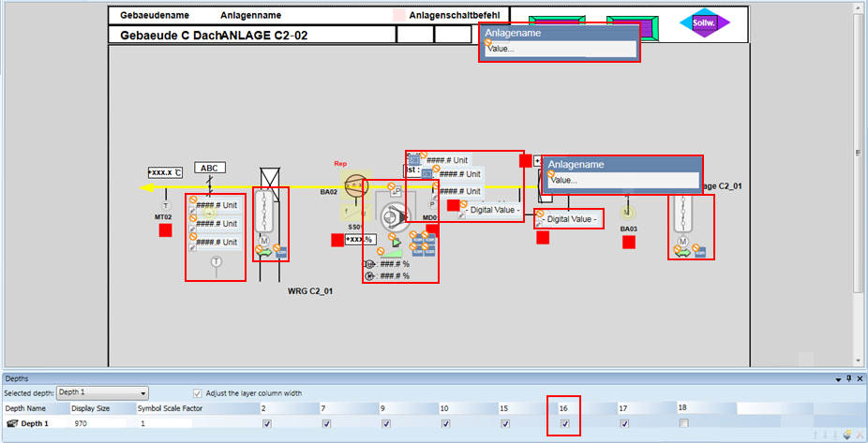Screen dimensions: 868x443
Task: Select the BA02 fan symbol
Action: tap(355, 184)
